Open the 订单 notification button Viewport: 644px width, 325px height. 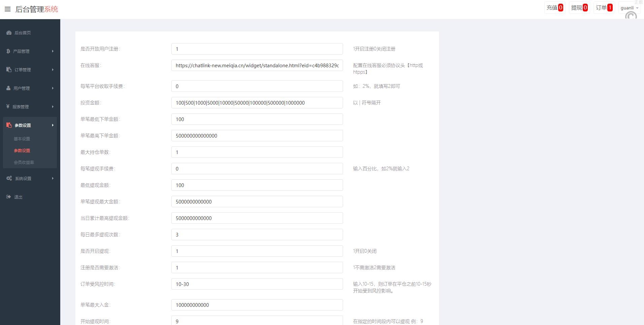pyautogui.click(x=604, y=8)
